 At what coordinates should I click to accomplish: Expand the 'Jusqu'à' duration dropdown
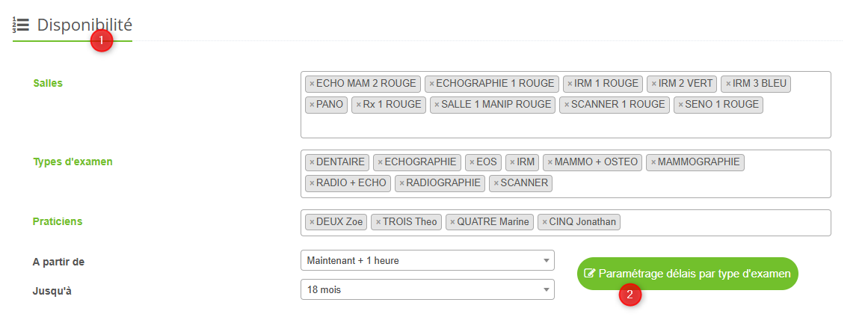(427, 289)
